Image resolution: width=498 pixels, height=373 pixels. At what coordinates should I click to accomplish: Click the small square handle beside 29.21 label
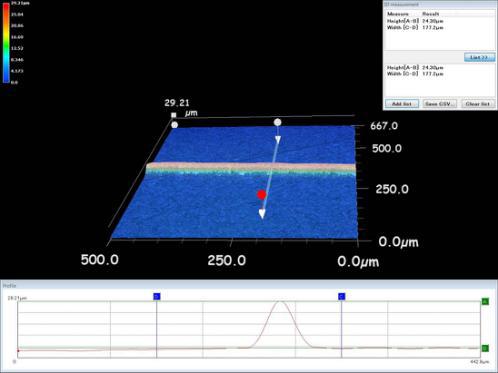[173, 115]
